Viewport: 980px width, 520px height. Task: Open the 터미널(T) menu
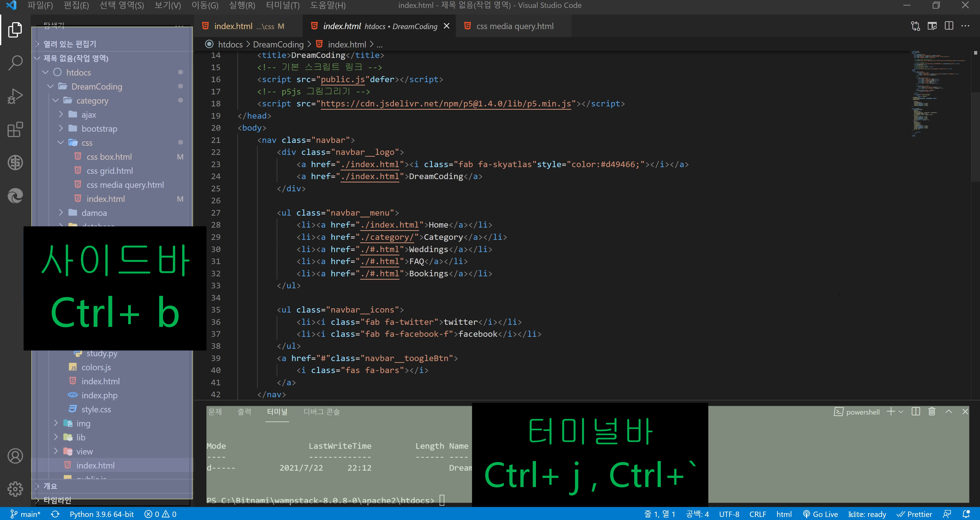pyautogui.click(x=283, y=5)
